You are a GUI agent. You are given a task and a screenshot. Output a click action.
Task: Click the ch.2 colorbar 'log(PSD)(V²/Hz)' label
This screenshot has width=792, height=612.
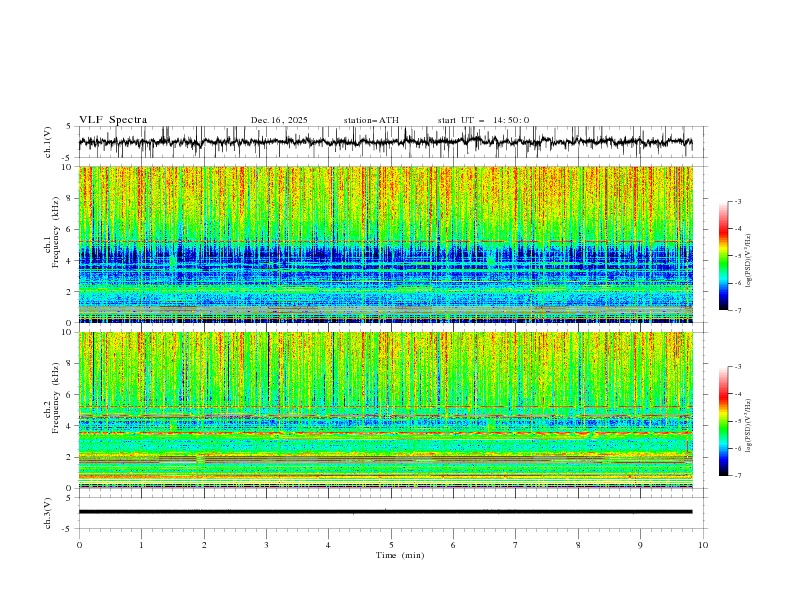tap(749, 425)
